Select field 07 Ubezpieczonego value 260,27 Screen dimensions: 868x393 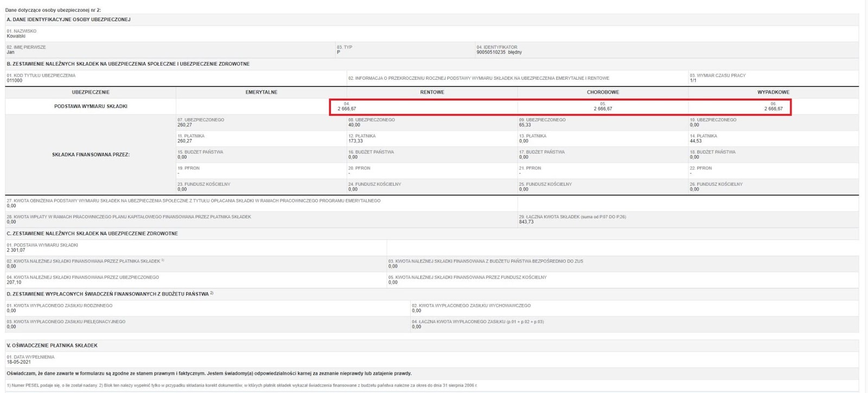[x=184, y=125]
